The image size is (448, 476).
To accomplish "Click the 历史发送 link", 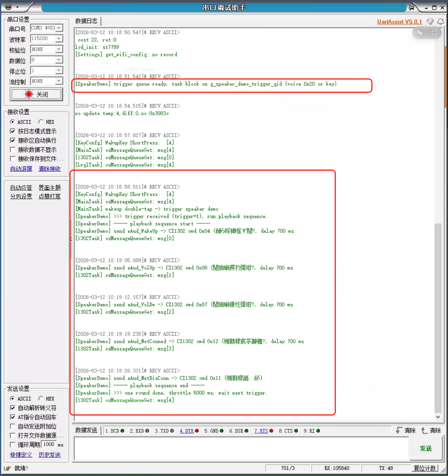I will pos(50,455).
